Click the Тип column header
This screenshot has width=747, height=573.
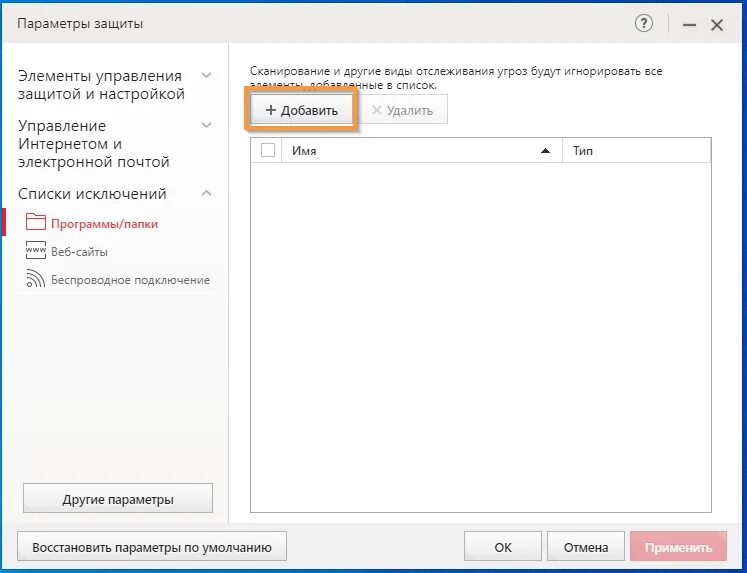637,151
